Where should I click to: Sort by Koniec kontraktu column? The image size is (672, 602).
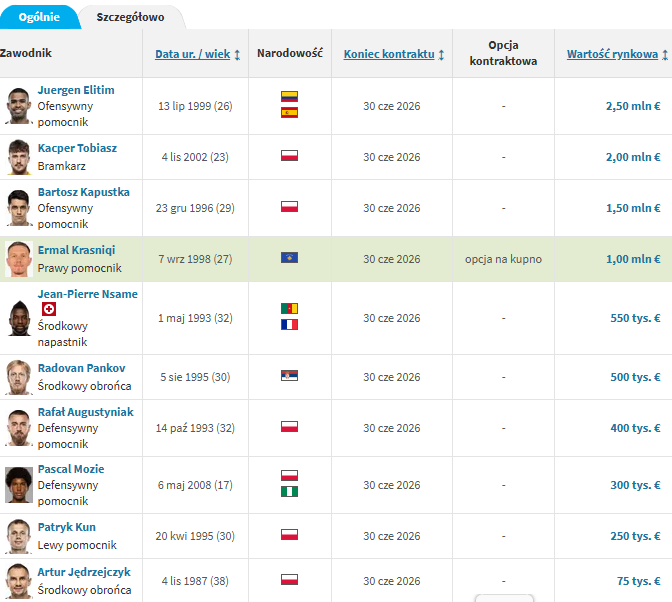point(389,54)
